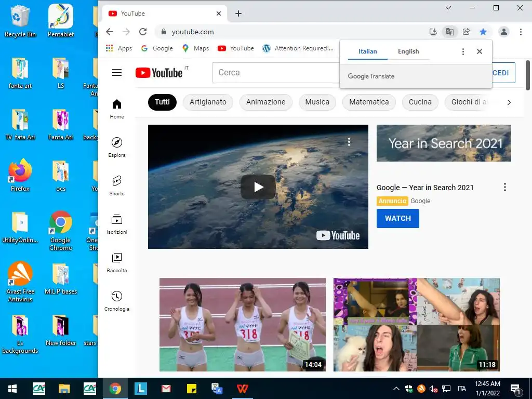
Task: Select the Musica filter chip
Action: click(x=317, y=102)
